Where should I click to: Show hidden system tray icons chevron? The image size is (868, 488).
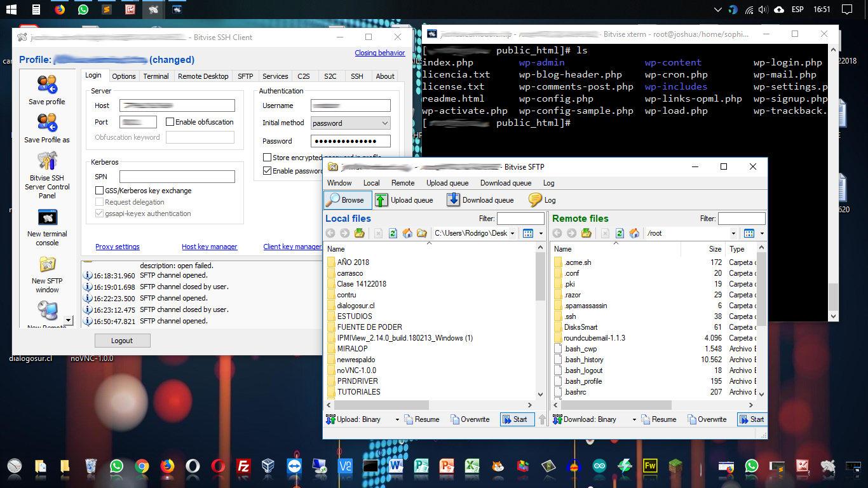tap(718, 10)
